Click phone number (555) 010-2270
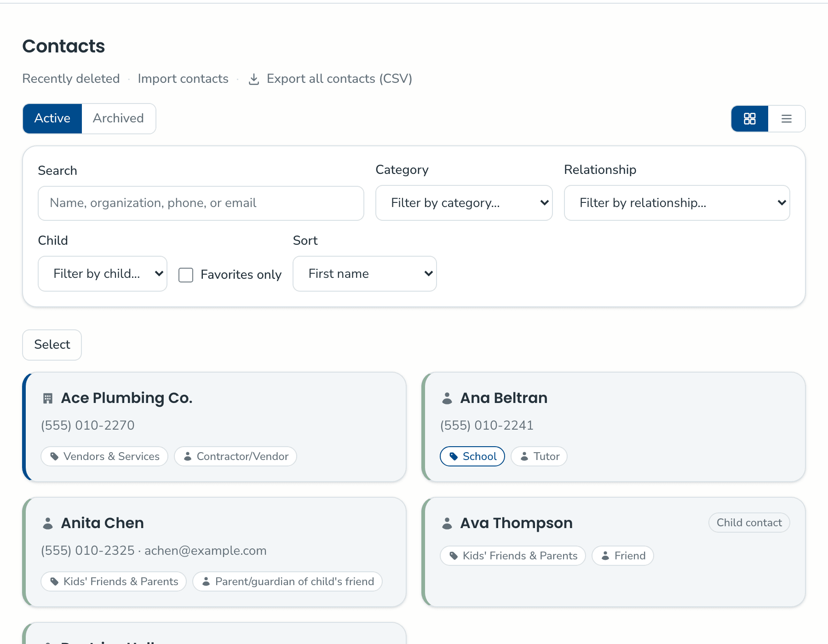The image size is (828, 644). pyautogui.click(x=87, y=425)
